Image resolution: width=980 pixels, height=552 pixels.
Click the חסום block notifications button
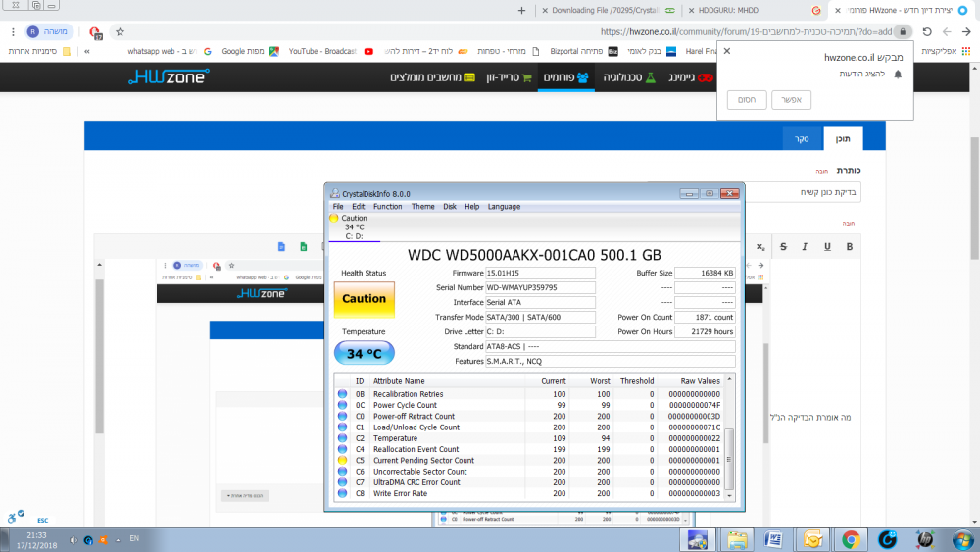coord(747,100)
